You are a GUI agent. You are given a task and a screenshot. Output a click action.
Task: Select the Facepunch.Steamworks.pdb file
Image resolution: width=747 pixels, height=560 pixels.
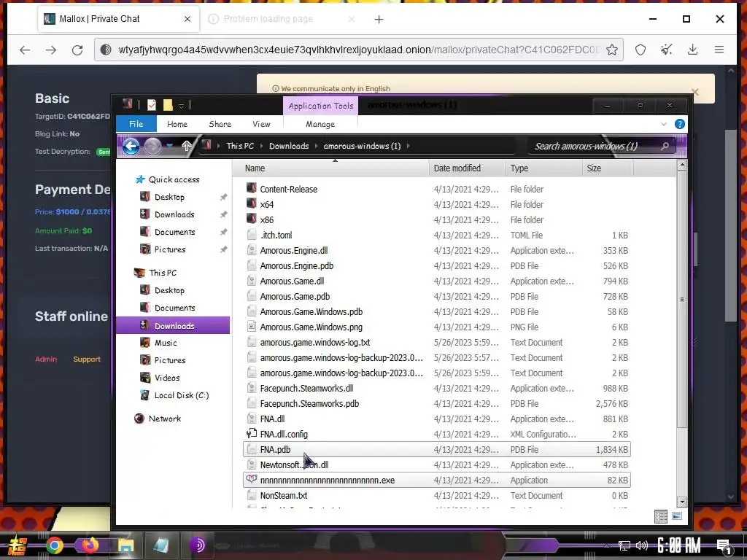tap(436, 403)
